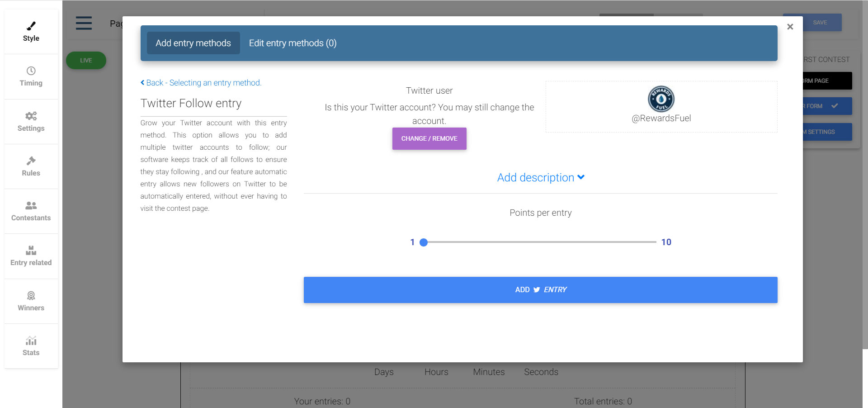Click the Form page black button behind dialog
The height and width of the screenshot is (408, 868).
[x=827, y=81]
